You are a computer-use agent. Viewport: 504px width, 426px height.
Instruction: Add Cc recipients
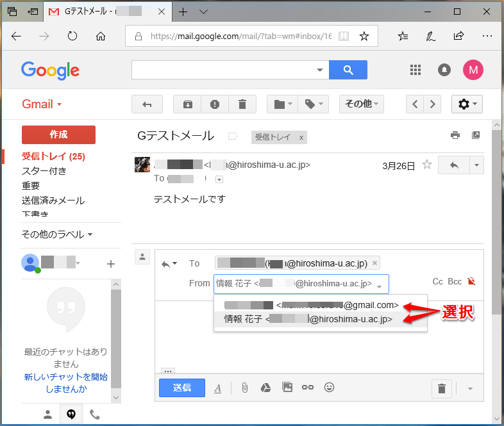pyautogui.click(x=437, y=281)
